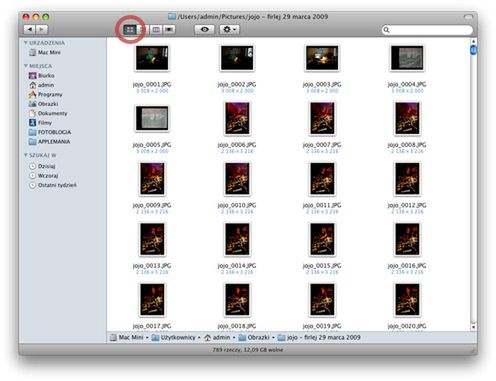The width and height of the screenshot is (496, 381).
Task: Switch to icon view mode
Action: coord(130,30)
